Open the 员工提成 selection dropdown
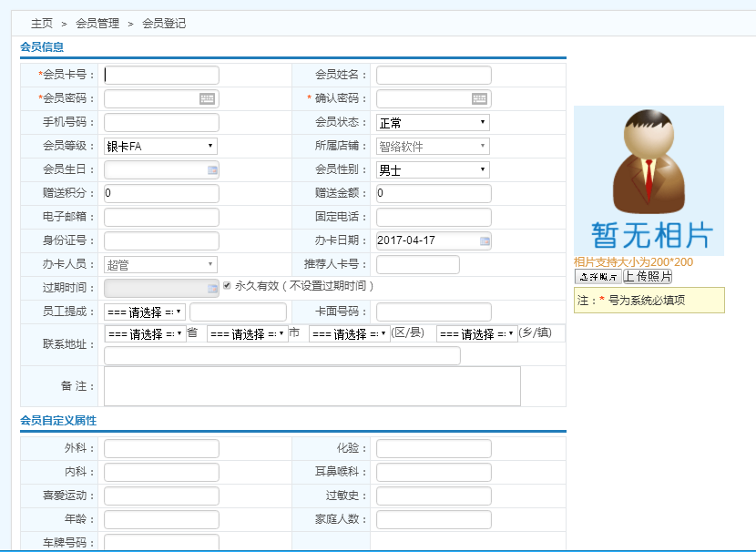This screenshot has height=552, width=756. 146,312
